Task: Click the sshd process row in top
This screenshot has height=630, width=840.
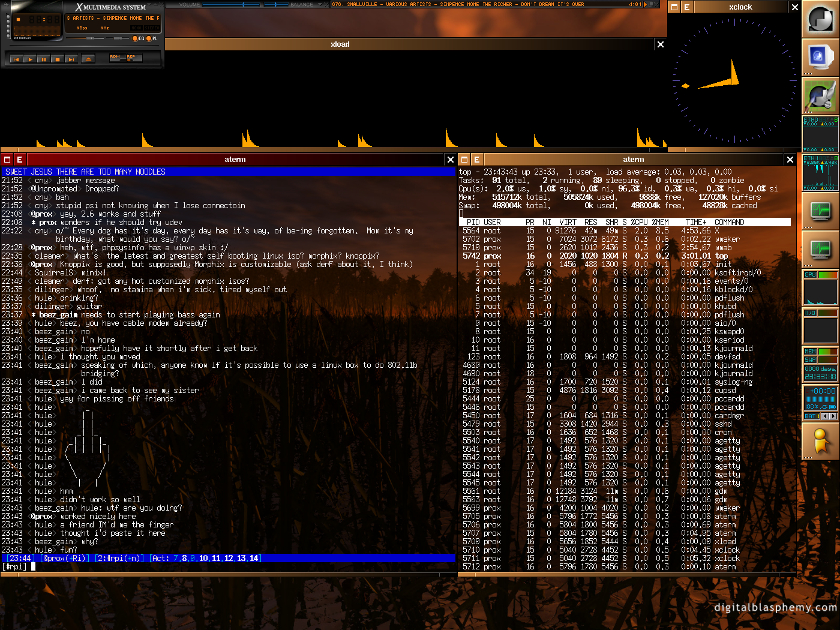Action: point(624,424)
